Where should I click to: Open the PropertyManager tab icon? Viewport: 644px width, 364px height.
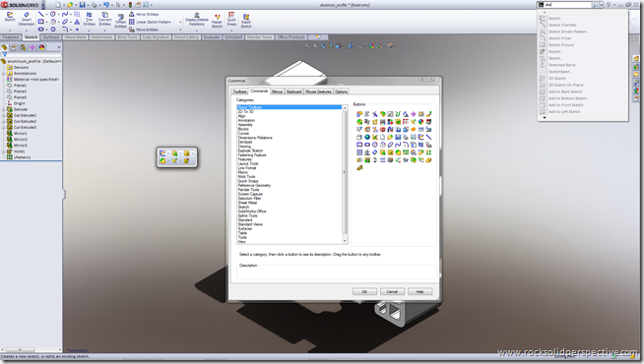14,47
